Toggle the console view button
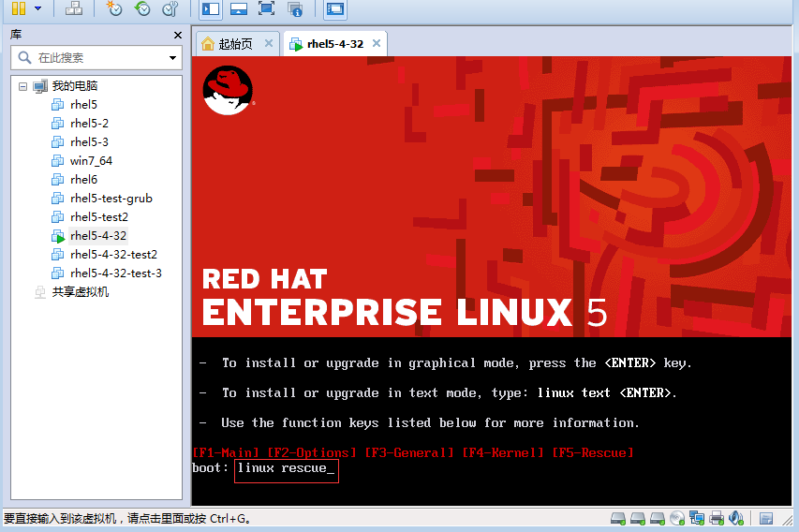 (334, 8)
